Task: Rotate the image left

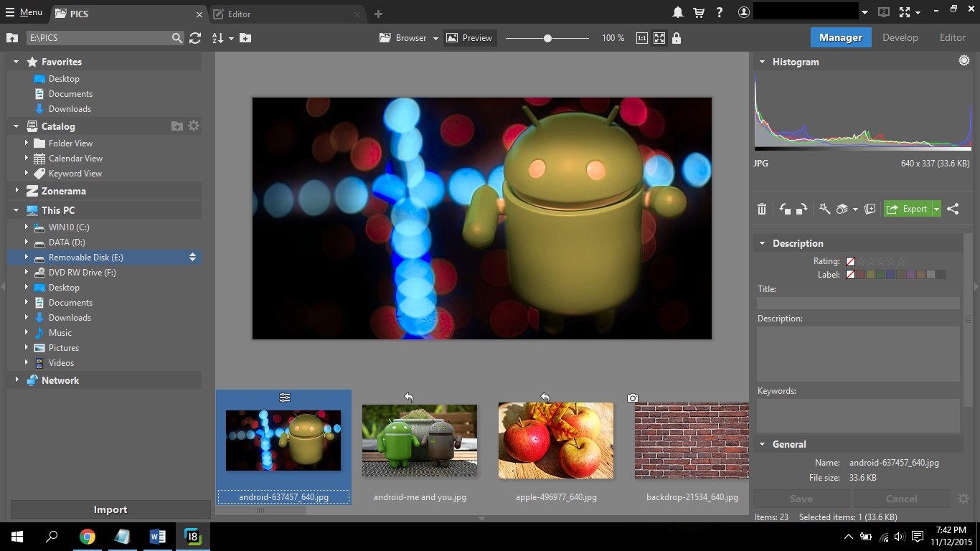Action: pos(785,209)
